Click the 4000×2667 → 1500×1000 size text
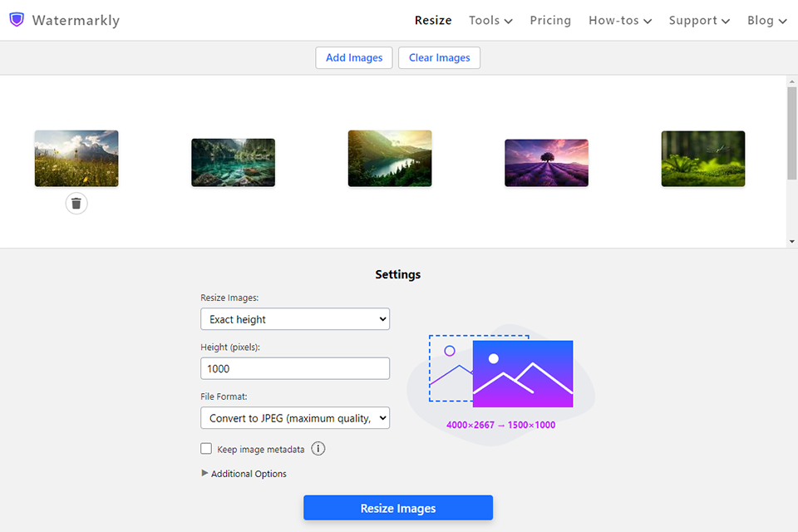 coord(500,425)
